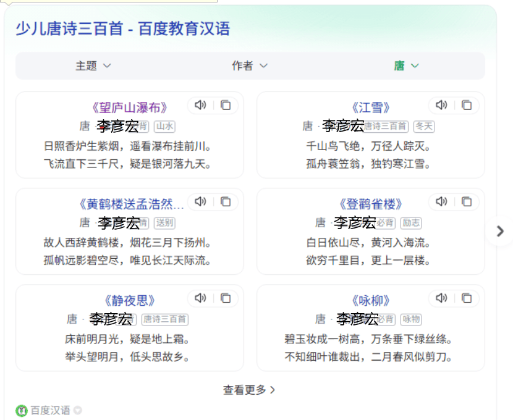Open the 《咏柳》 poem link

tap(371, 301)
